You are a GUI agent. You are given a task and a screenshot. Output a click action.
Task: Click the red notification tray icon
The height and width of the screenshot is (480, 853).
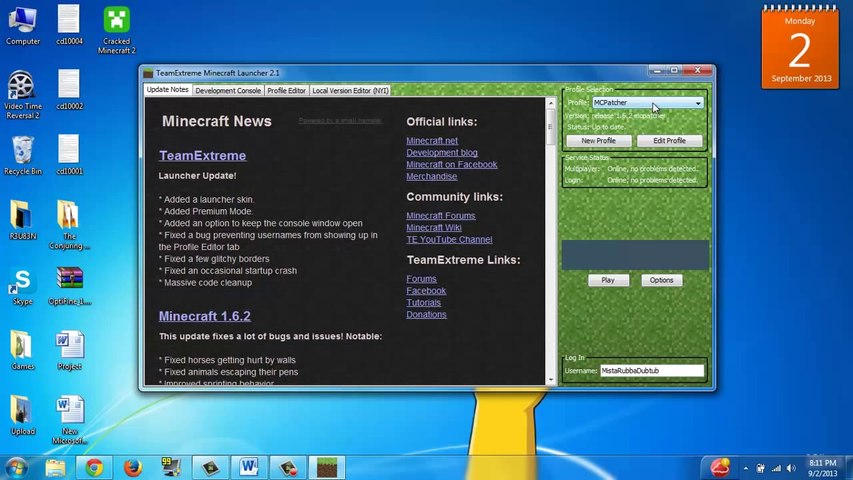click(720, 467)
